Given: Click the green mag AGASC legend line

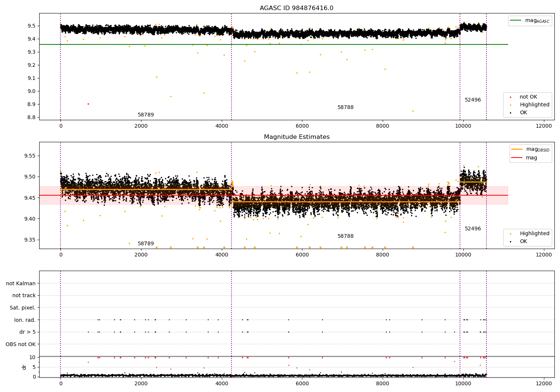Looking at the screenshot, I should click(516, 21).
